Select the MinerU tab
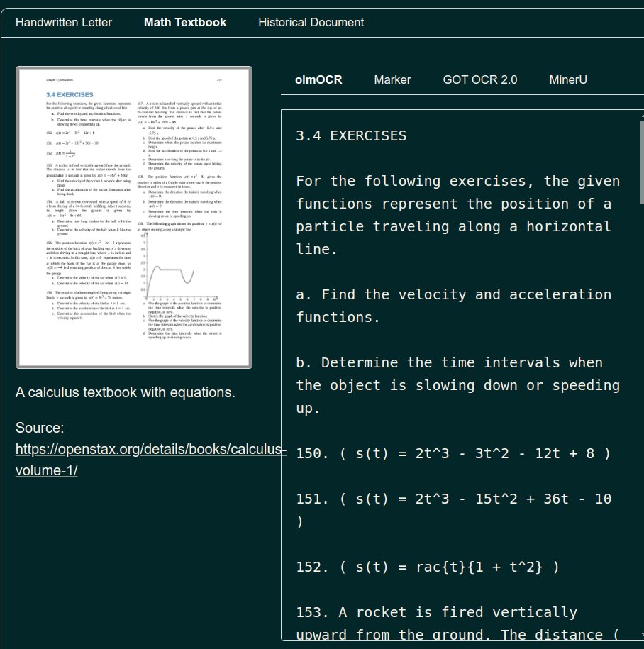The image size is (644, 649). [568, 79]
